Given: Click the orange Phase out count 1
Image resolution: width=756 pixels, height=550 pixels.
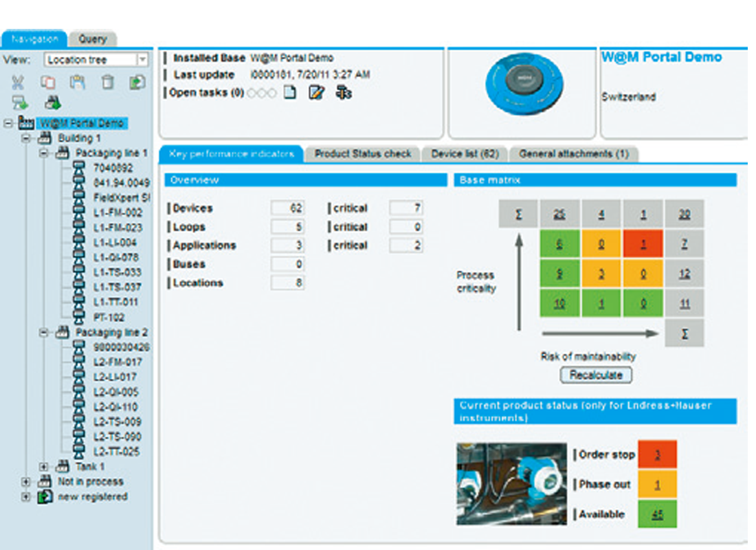Looking at the screenshot, I should [x=658, y=485].
